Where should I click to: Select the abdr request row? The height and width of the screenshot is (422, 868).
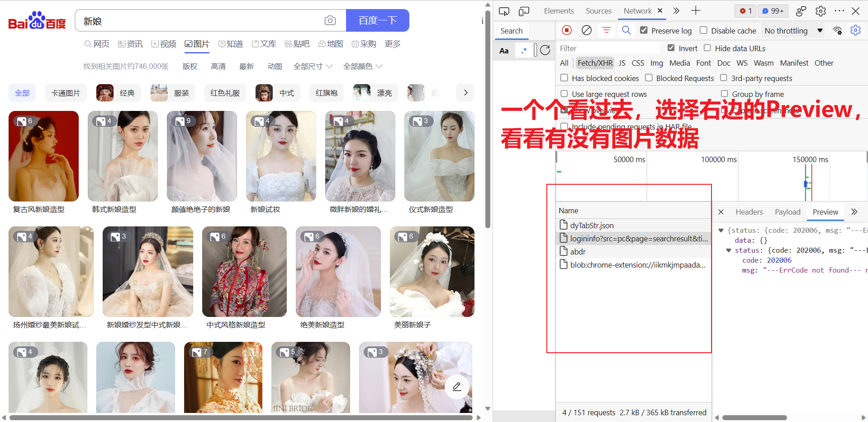[x=633, y=251]
